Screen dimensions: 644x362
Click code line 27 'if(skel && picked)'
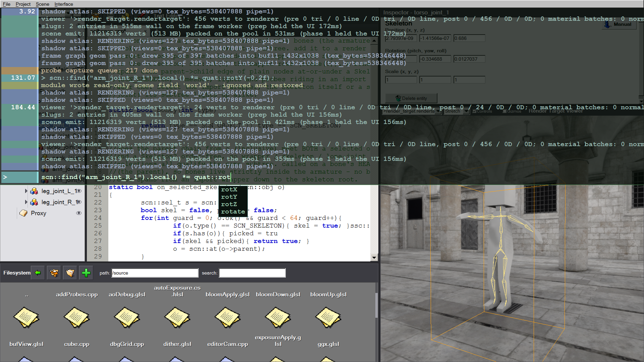pos(241,241)
